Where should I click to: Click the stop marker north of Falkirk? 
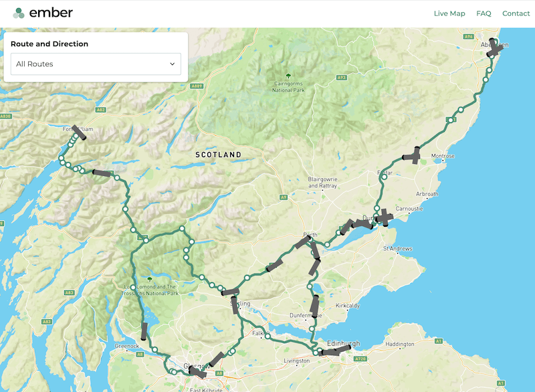[267, 336]
